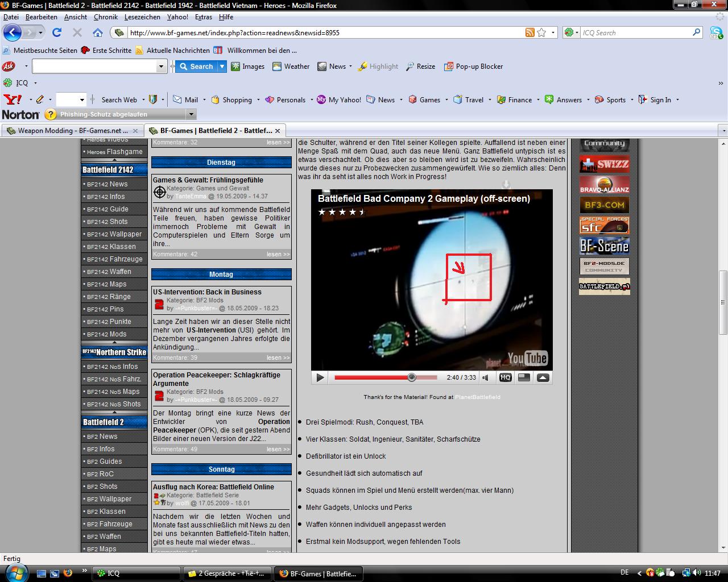Toggle HQ video quality
Viewport: 728px width, 582px height.
click(x=505, y=377)
